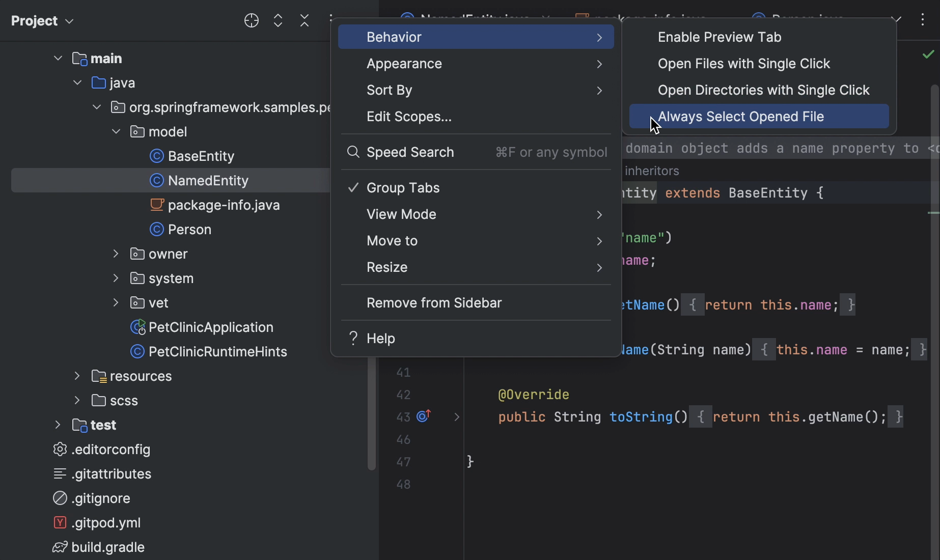Click the class icon next to BaseEntity
The width and height of the screenshot is (940, 560).
157,156
